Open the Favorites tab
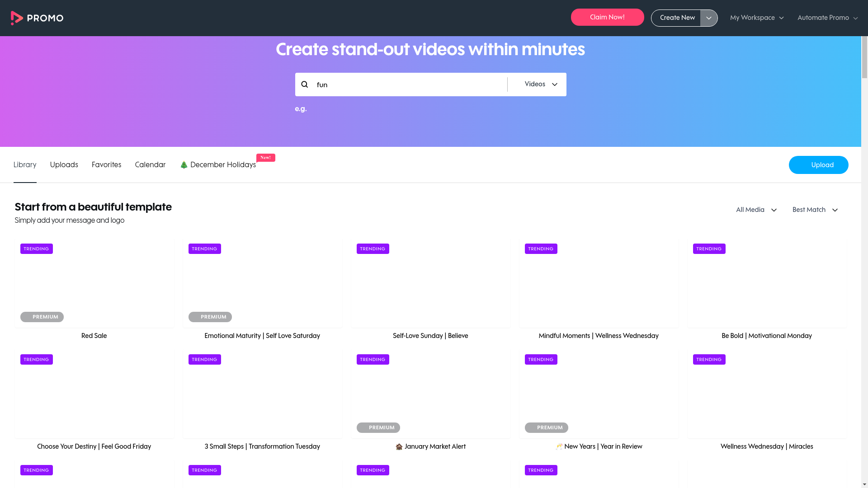This screenshot has height=488, width=868. pyautogui.click(x=106, y=165)
